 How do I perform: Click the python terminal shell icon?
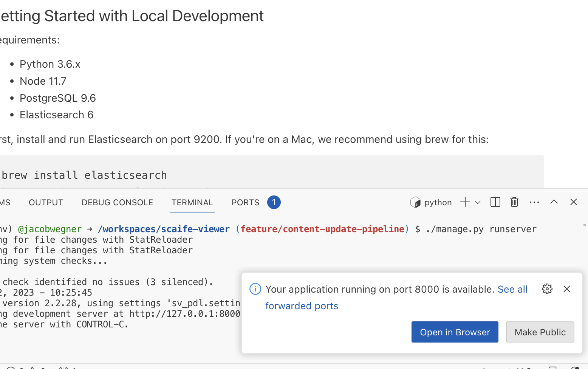coord(416,203)
